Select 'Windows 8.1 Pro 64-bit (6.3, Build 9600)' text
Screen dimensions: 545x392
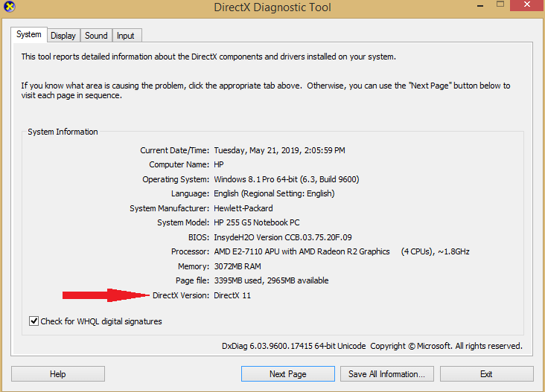[x=287, y=179]
